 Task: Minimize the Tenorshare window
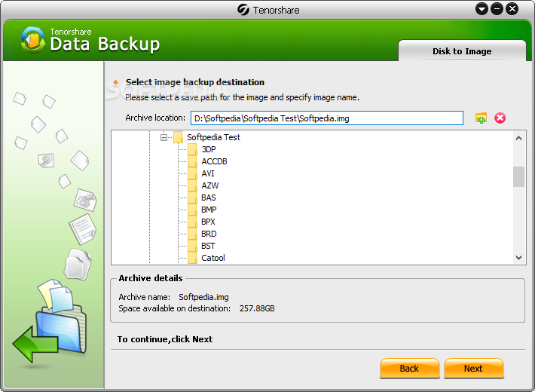(497, 9)
